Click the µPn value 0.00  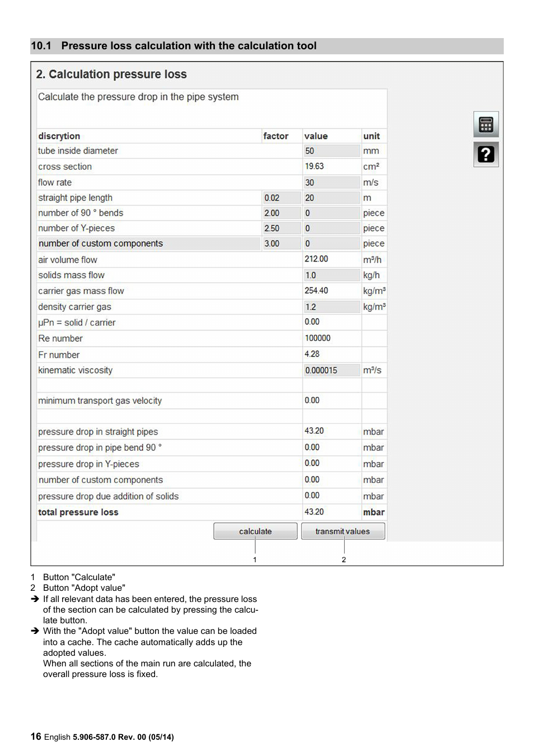coord(312,322)
